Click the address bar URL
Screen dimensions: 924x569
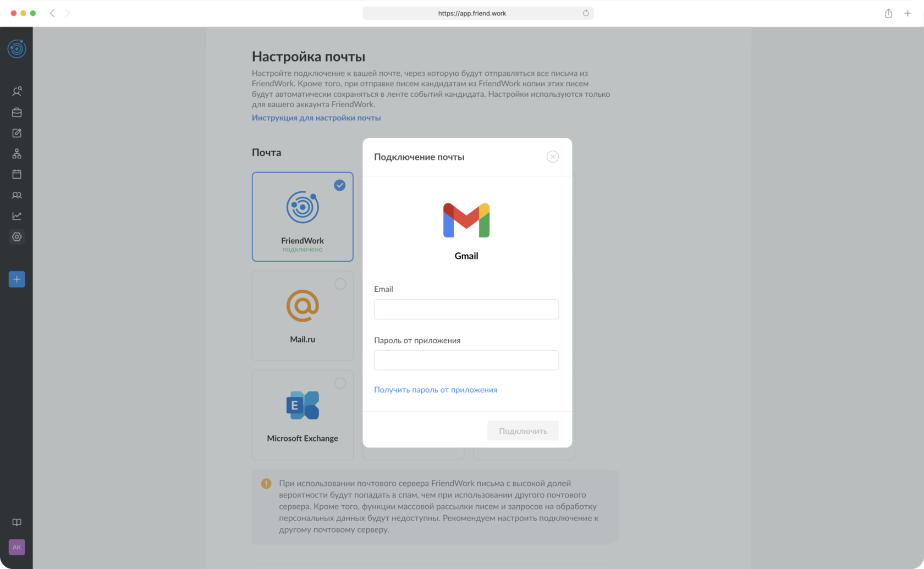(472, 13)
